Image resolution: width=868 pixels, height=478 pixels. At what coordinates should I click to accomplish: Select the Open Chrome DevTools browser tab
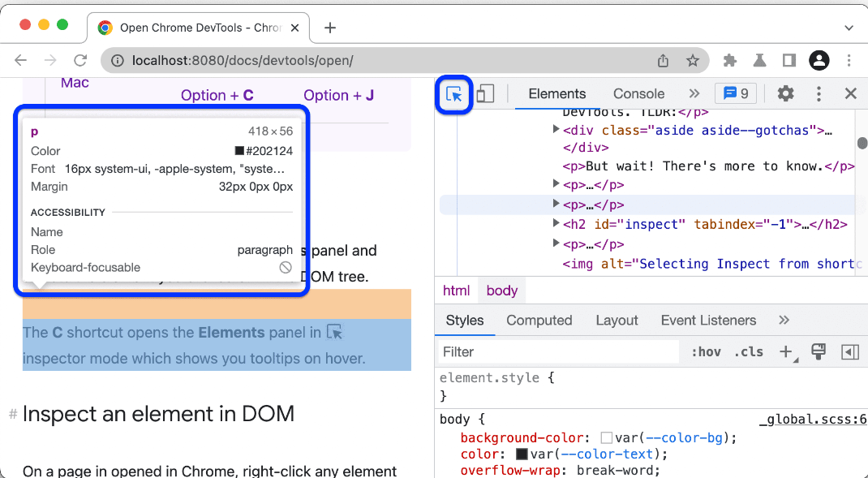point(198,28)
